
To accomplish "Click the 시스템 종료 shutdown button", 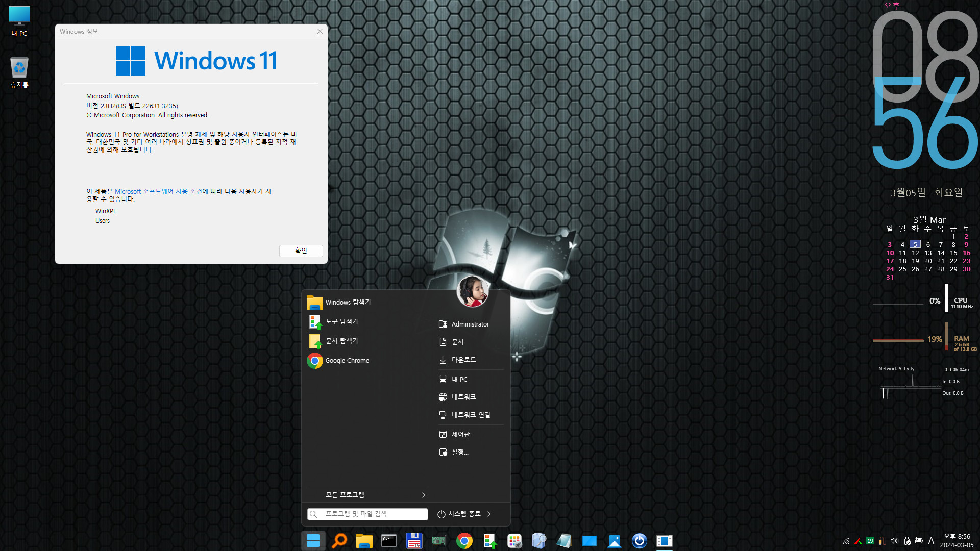I will [x=459, y=514].
